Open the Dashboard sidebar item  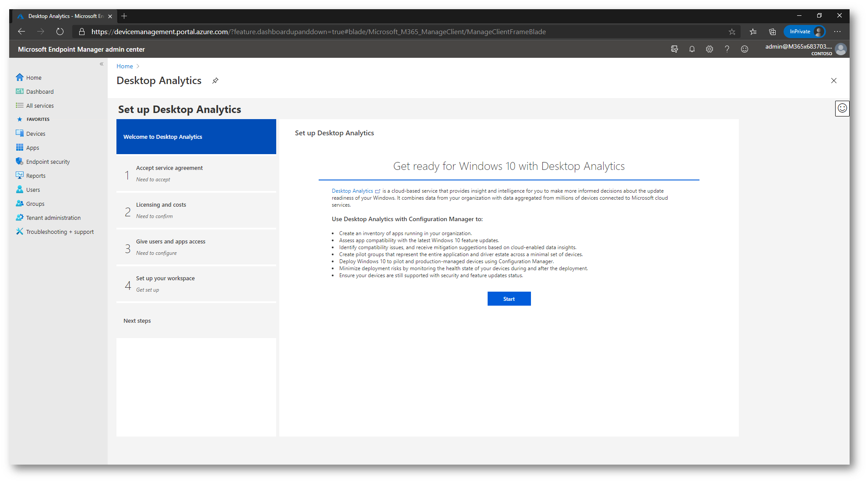[x=40, y=92]
